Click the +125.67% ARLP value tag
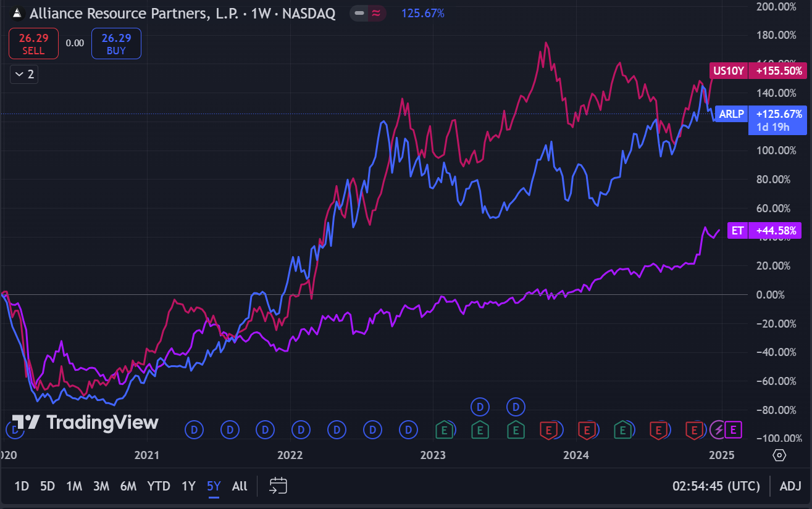Viewport: 812px width, 509px height. 778,114
